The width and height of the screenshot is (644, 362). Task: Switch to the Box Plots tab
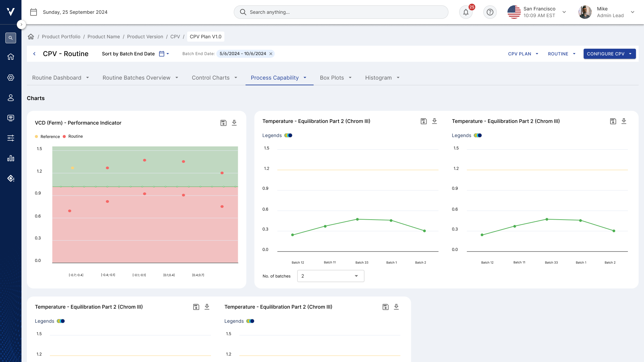click(336, 78)
